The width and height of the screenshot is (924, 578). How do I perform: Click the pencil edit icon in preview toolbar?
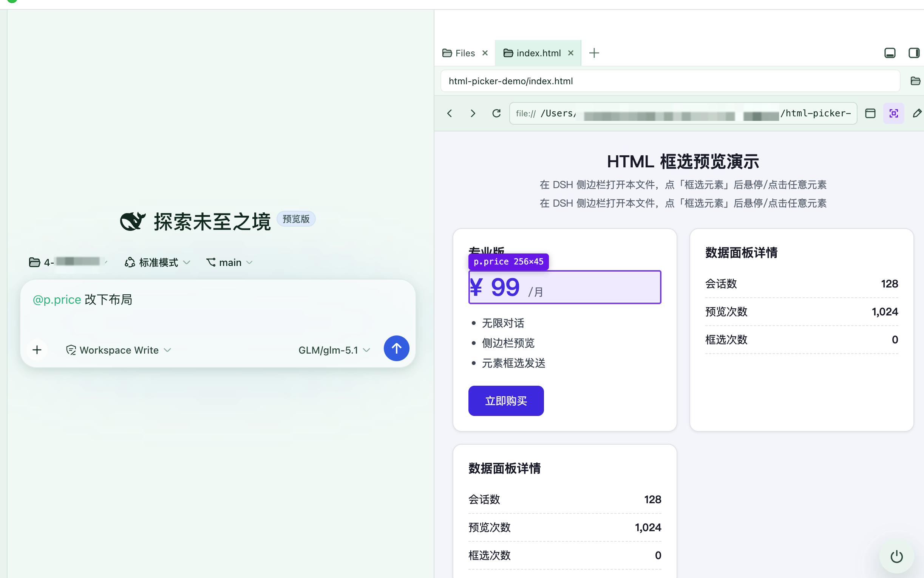917,114
